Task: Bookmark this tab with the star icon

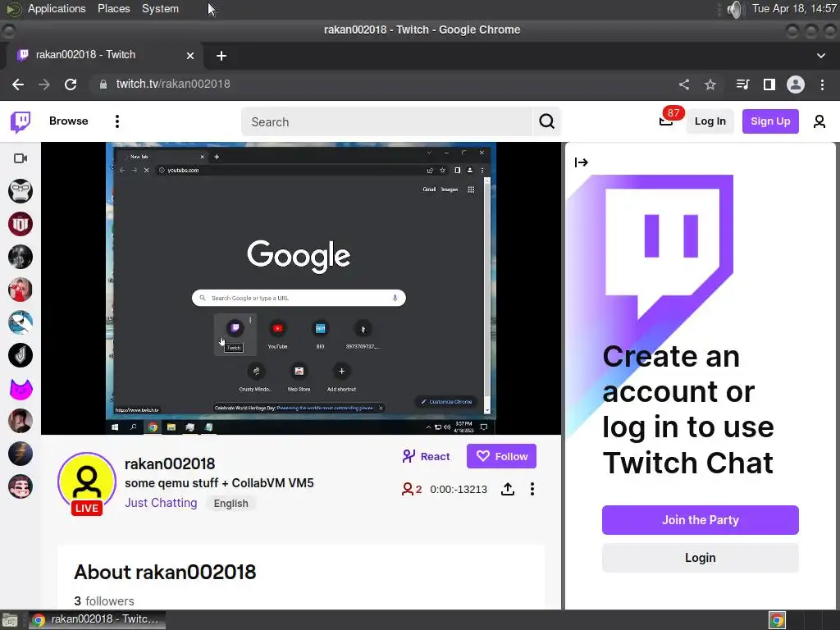Action: coord(710,84)
